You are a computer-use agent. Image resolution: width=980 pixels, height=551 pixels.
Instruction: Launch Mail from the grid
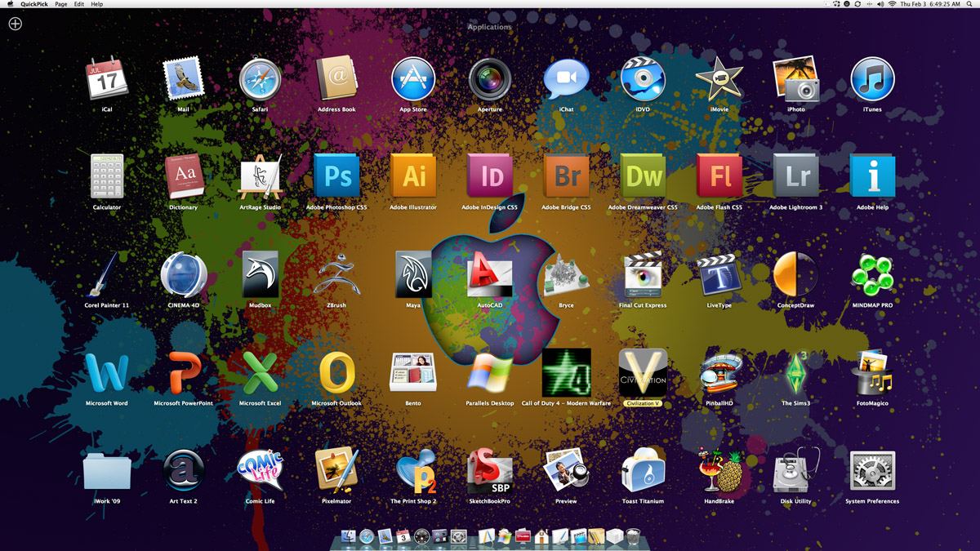point(183,79)
